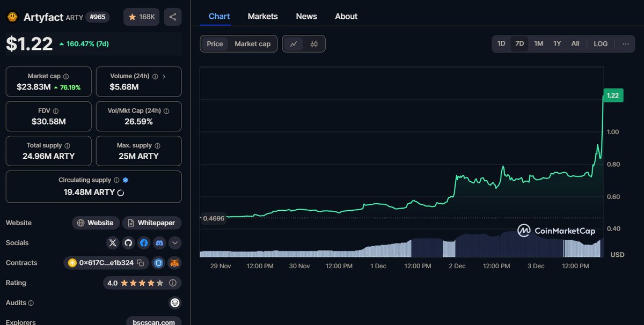Click the 25M ARTY max supply value
The height and width of the screenshot is (325, 644).
(x=138, y=156)
